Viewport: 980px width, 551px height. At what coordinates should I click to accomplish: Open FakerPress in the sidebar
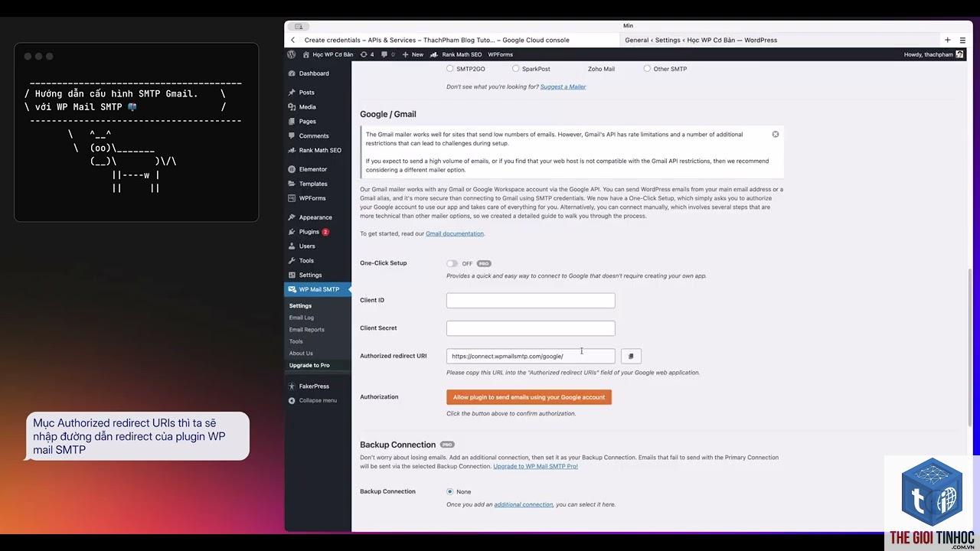pyautogui.click(x=314, y=386)
